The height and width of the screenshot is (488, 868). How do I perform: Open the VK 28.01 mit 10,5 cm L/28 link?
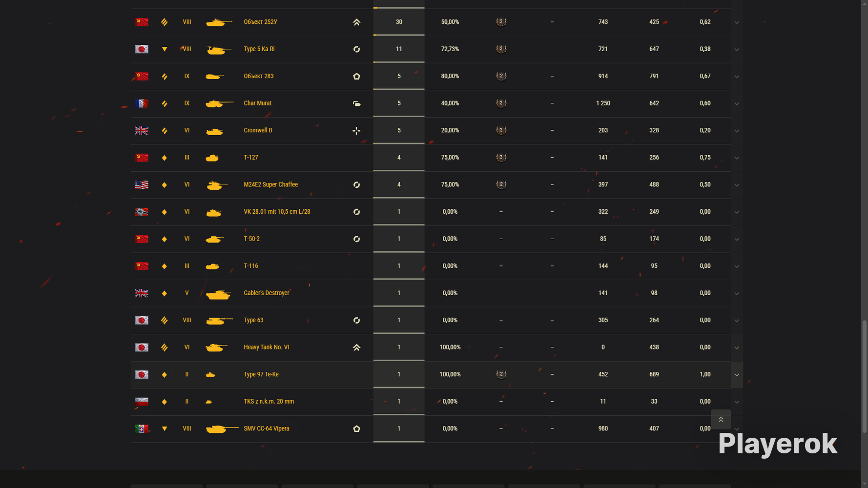(277, 212)
